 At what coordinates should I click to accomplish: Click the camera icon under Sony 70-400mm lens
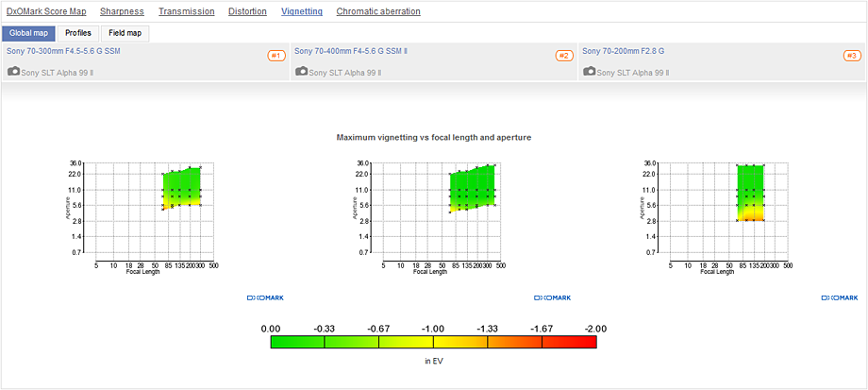302,72
